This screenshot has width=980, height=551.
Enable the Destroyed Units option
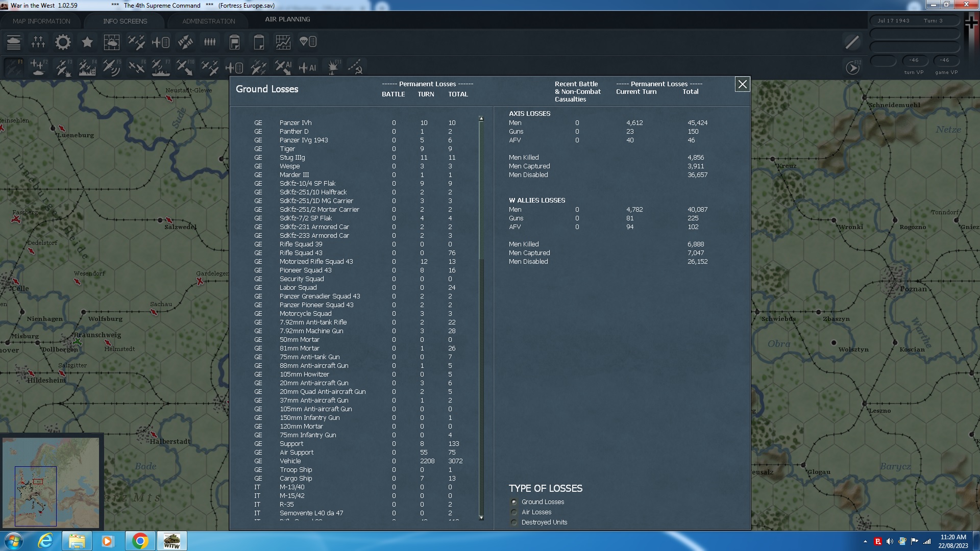(514, 522)
